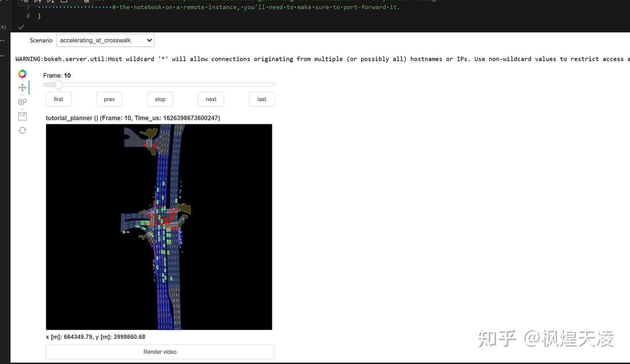
Task: Go to the previous frame
Action: (x=109, y=99)
